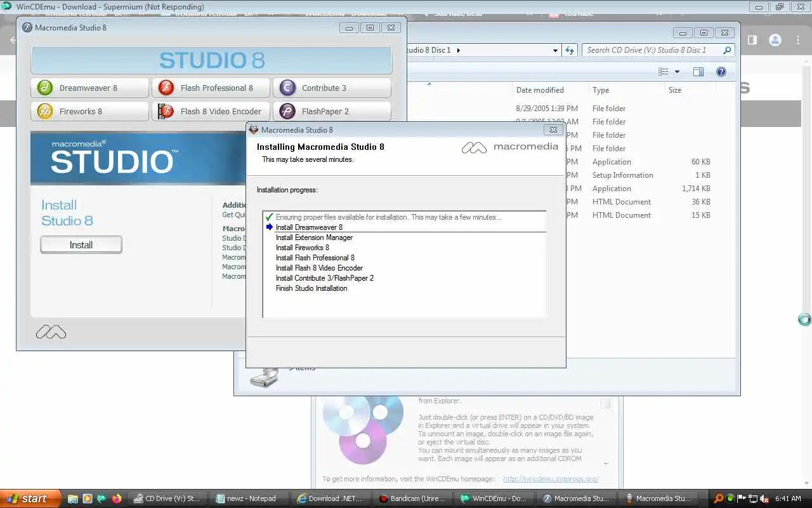Sort by the Date modified column header
The image size is (812, 508).
point(540,90)
